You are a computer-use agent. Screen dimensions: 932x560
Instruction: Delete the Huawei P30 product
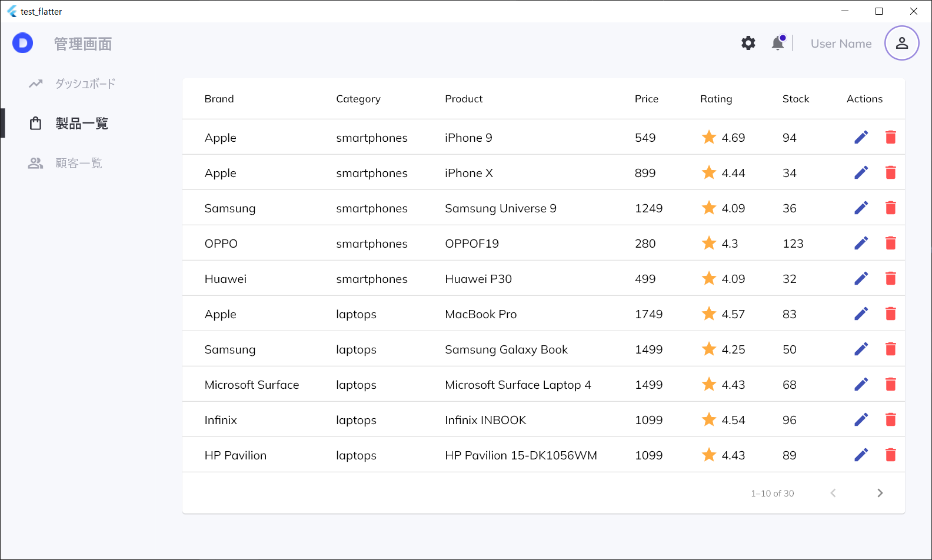pos(890,278)
